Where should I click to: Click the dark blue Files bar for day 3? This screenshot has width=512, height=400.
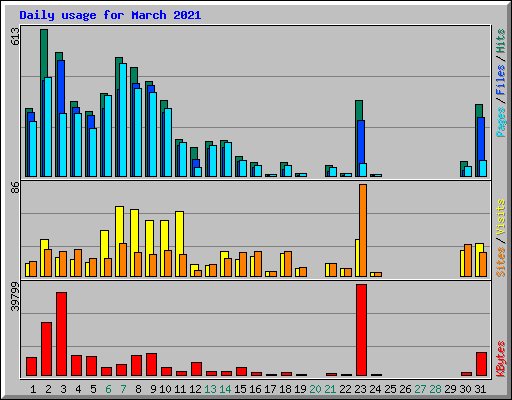(61, 87)
